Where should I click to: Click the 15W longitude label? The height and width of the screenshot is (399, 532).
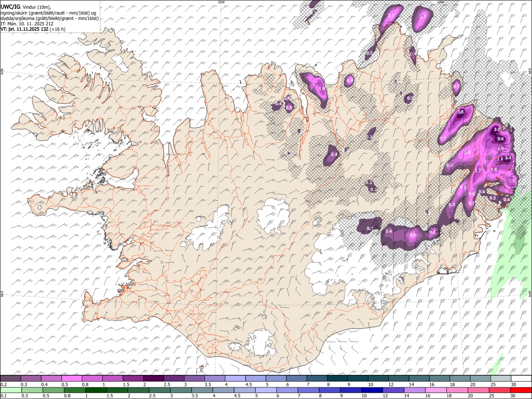click(440, 2)
